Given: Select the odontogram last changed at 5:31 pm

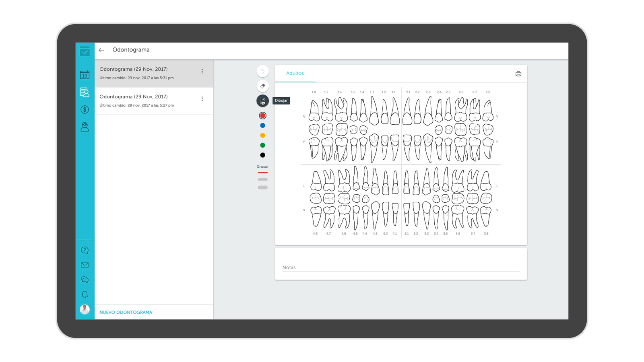Looking at the screenshot, I should pyautogui.click(x=154, y=74).
